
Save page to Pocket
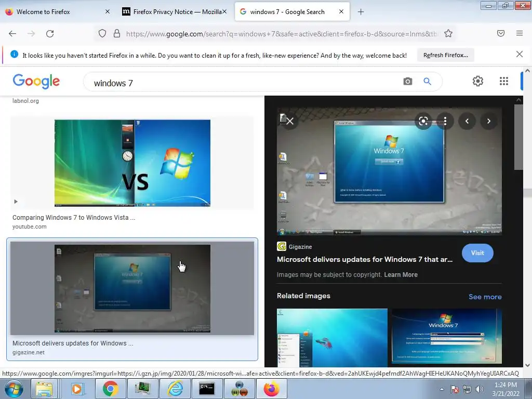(501, 33)
